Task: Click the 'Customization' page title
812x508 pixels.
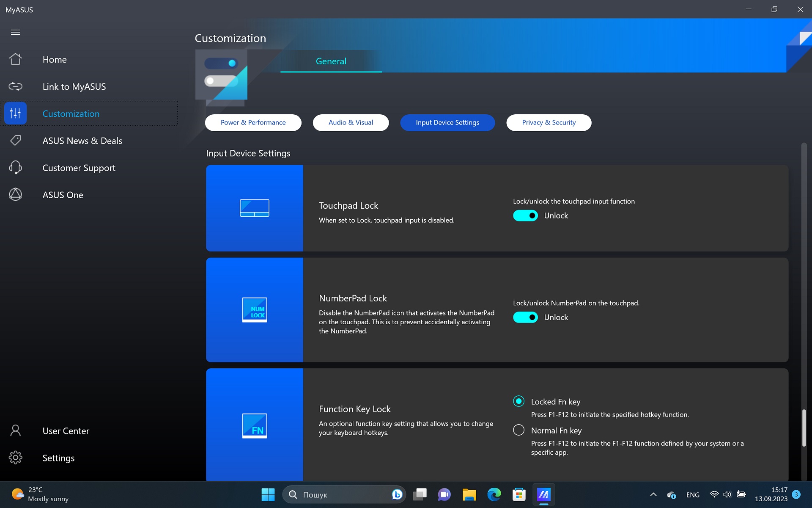Action: point(230,38)
